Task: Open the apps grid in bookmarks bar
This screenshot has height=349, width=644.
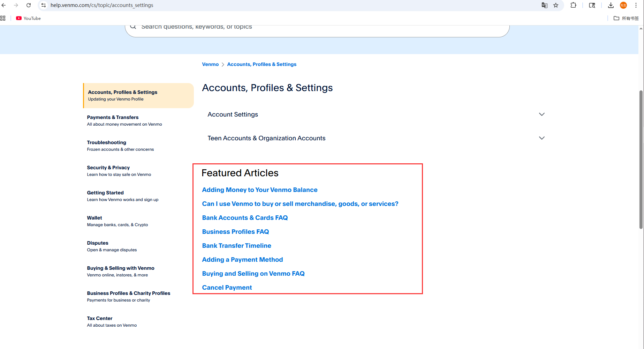Action: [x=3, y=18]
